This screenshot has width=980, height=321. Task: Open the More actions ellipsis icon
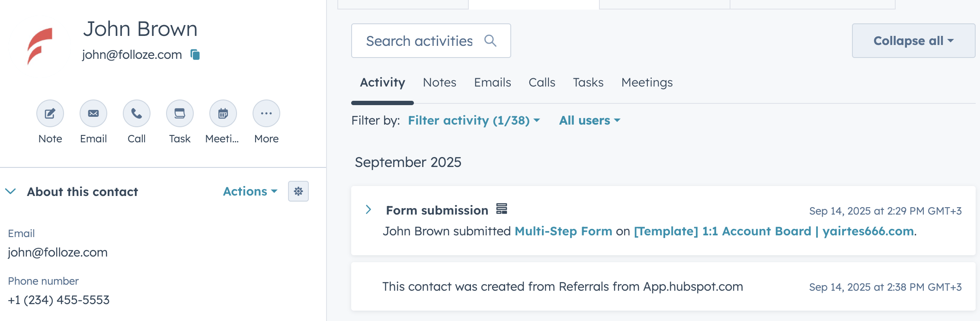point(266,113)
